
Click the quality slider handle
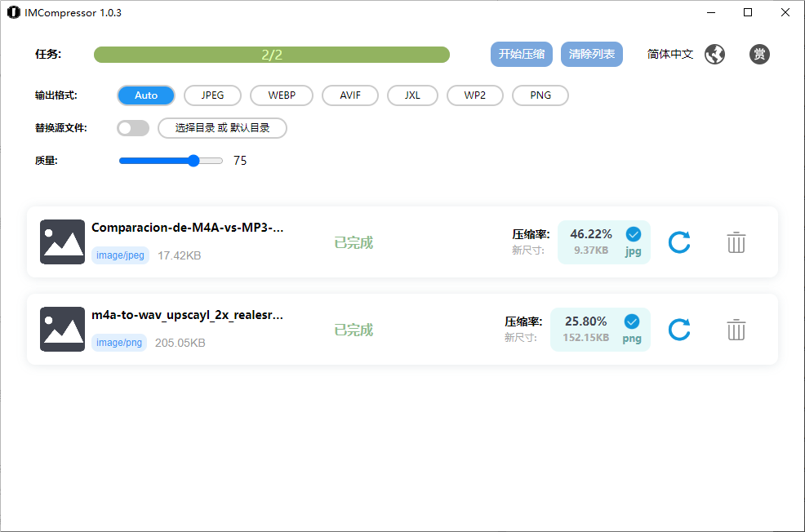tap(193, 161)
